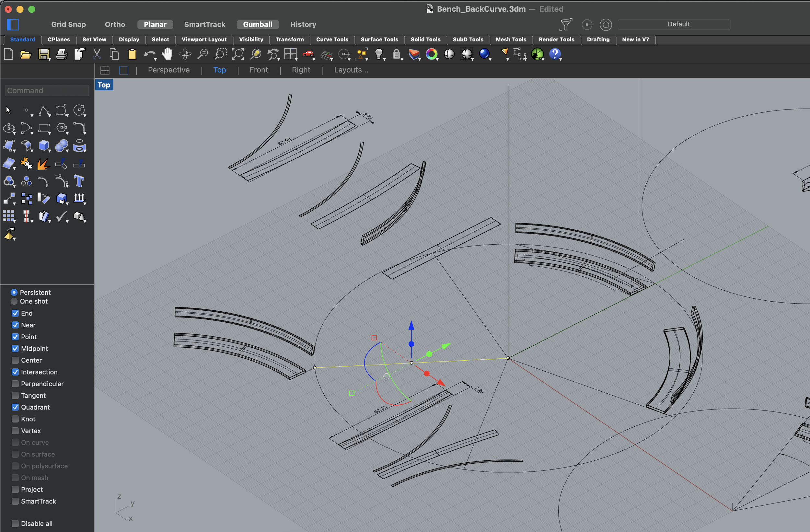The width and height of the screenshot is (810, 532).
Task: Switch to the Drafting tab
Action: pyautogui.click(x=598, y=40)
